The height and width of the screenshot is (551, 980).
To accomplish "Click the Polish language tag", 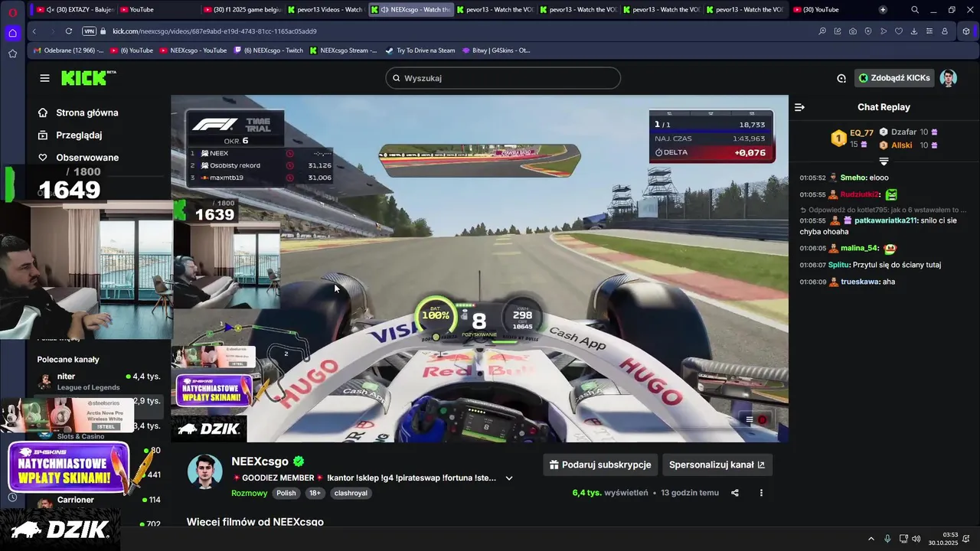I will point(286,494).
